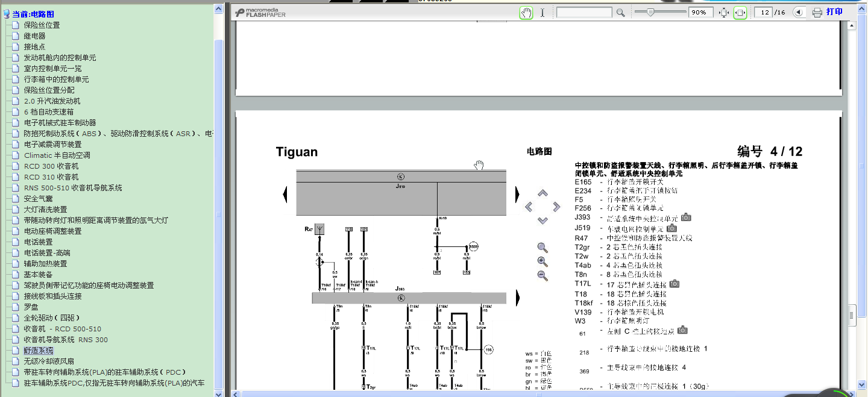868x397 pixels.
Task: Select 接线板和插头连接 entry
Action: 52,296
